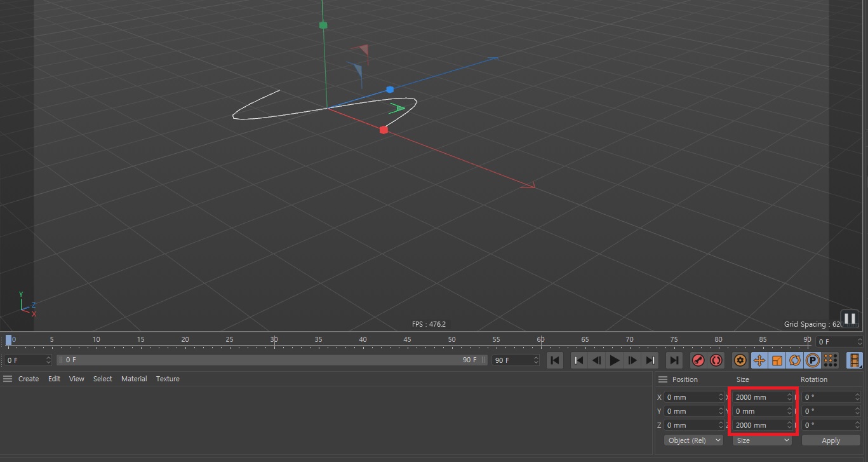Viewport: 868px width, 462px height.
Task: Click the timeline preview range slider bar
Action: [x=272, y=360]
